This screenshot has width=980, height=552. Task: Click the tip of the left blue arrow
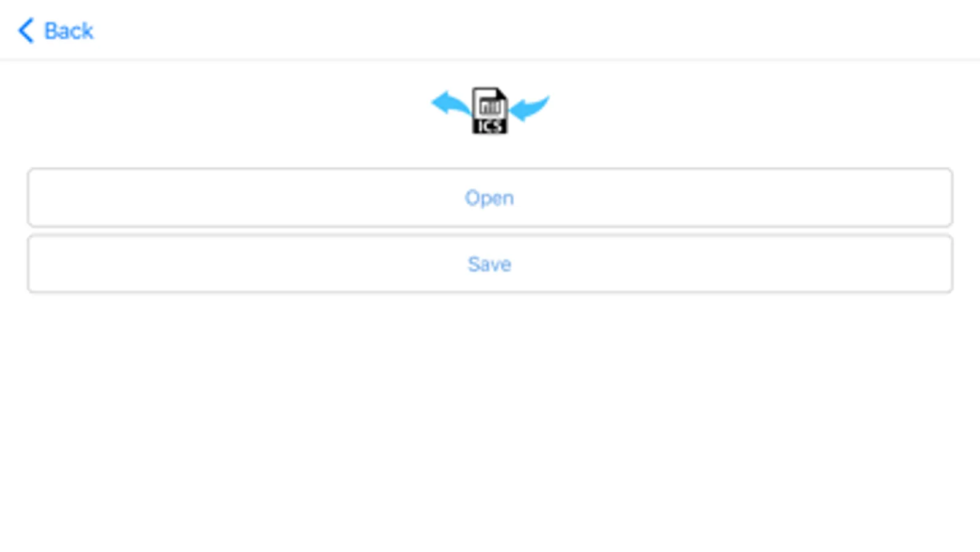(436, 102)
